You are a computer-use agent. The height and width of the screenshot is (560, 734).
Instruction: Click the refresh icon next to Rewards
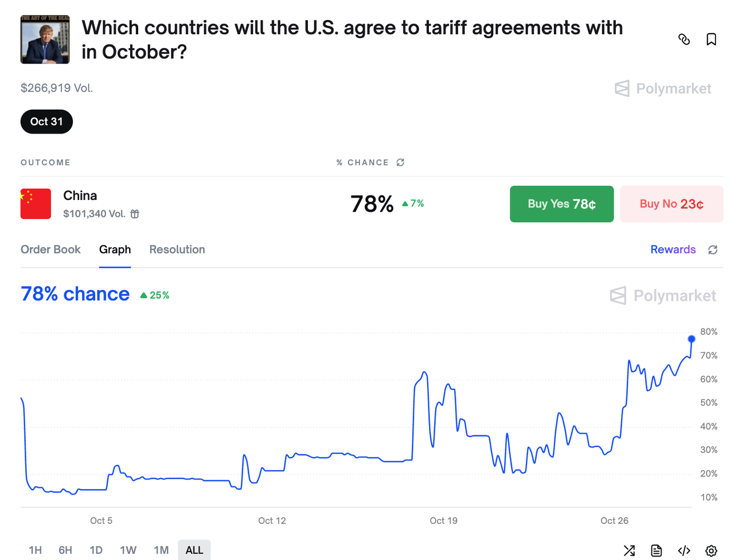713,250
